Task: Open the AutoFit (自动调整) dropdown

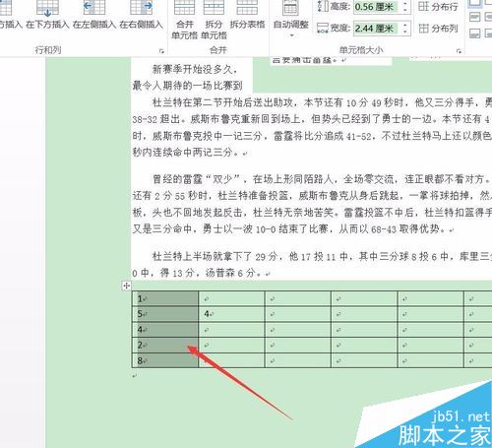Action: pos(291,19)
